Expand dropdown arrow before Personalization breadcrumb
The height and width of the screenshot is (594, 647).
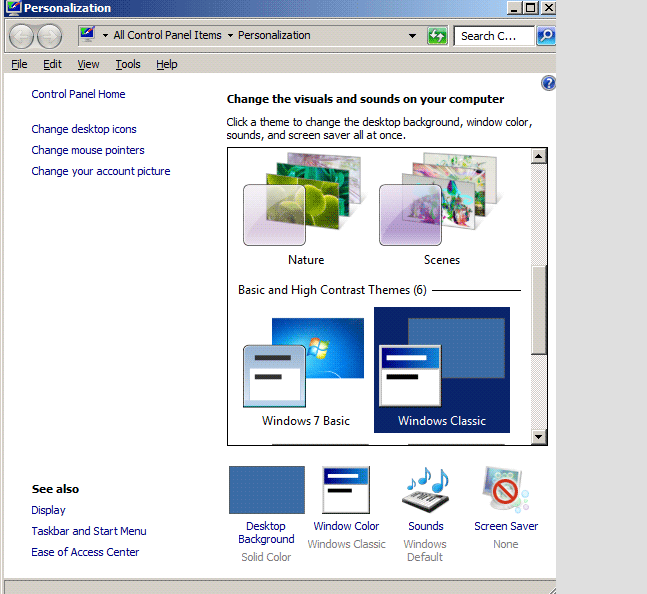pyautogui.click(x=230, y=35)
